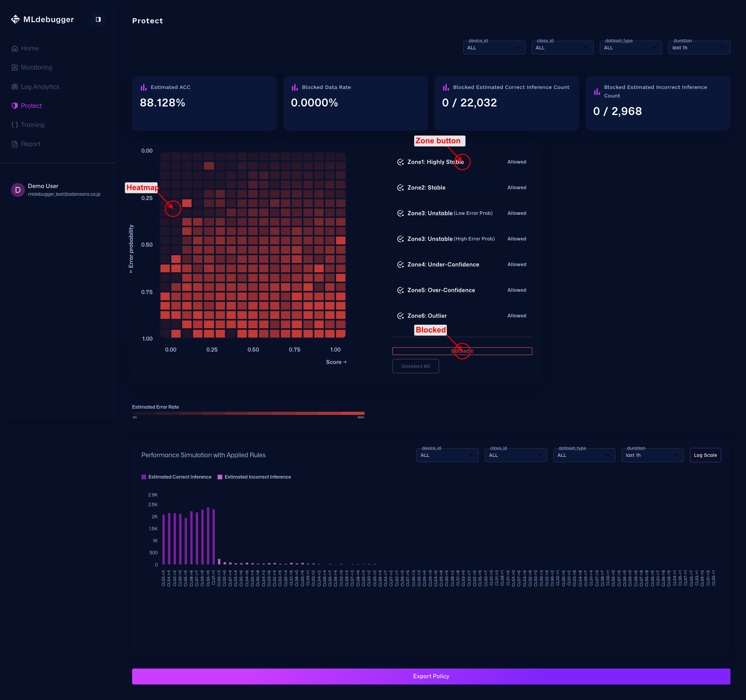Open the Protect menu item
The image size is (746, 700).
tap(31, 106)
